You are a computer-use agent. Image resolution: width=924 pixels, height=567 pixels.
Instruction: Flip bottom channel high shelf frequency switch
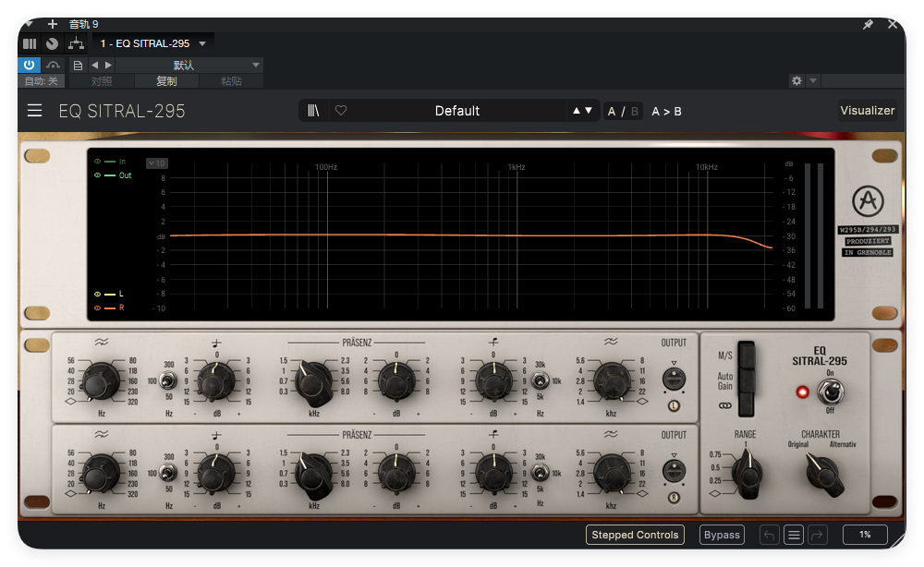pos(540,473)
